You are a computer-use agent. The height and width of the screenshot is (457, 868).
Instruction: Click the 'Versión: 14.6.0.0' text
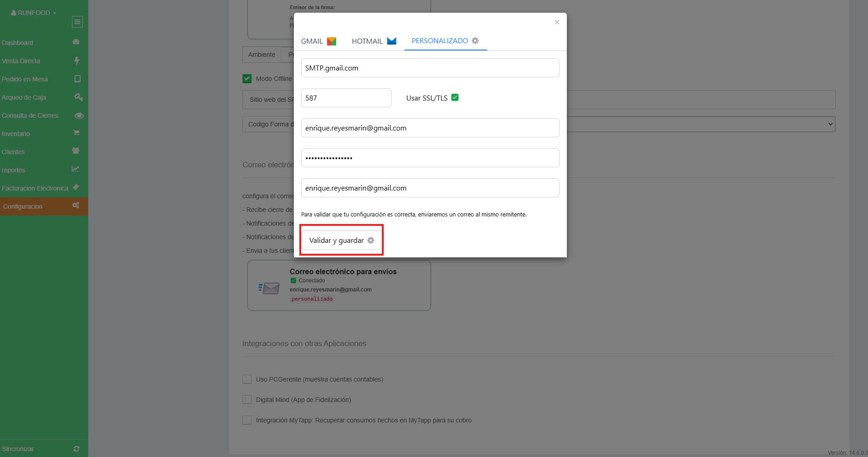tap(848, 453)
